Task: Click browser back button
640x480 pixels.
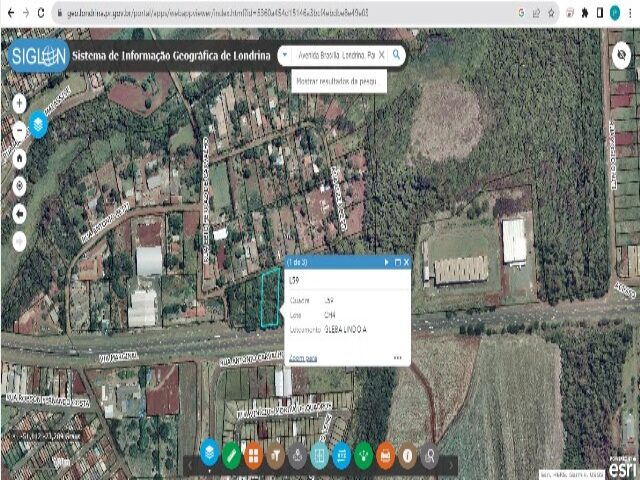Action: coord(11,13)
